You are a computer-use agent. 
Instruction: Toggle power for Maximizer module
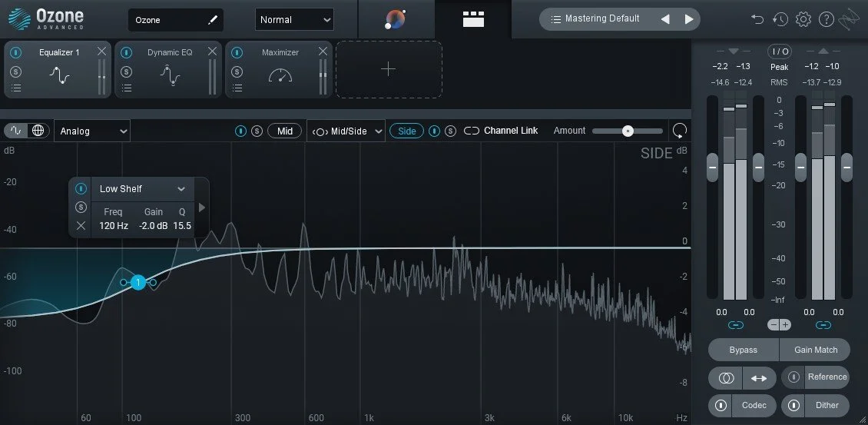coord(237,52)
